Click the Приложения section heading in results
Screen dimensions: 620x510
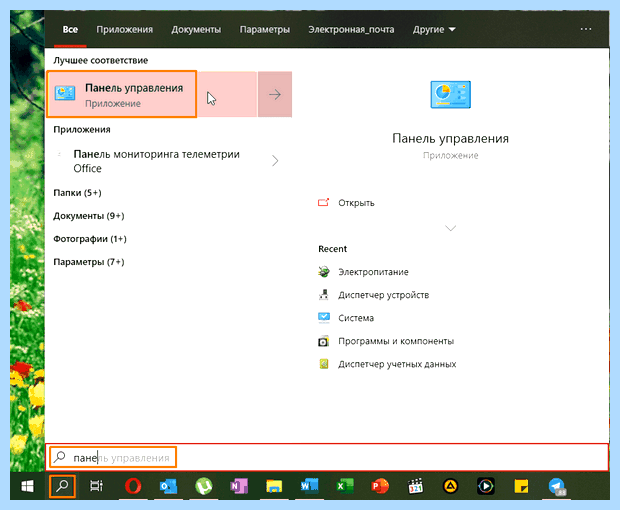pos(82,130)
